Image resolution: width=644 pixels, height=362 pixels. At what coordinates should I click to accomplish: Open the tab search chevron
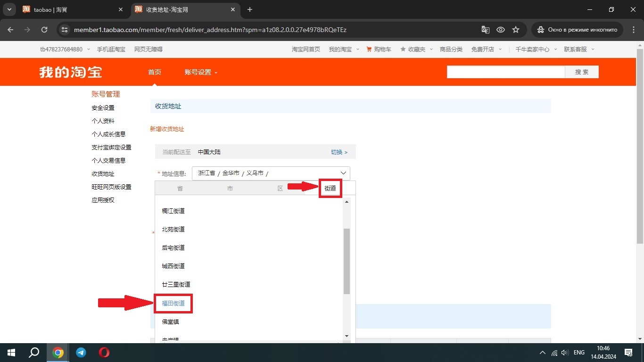point(9,9)
